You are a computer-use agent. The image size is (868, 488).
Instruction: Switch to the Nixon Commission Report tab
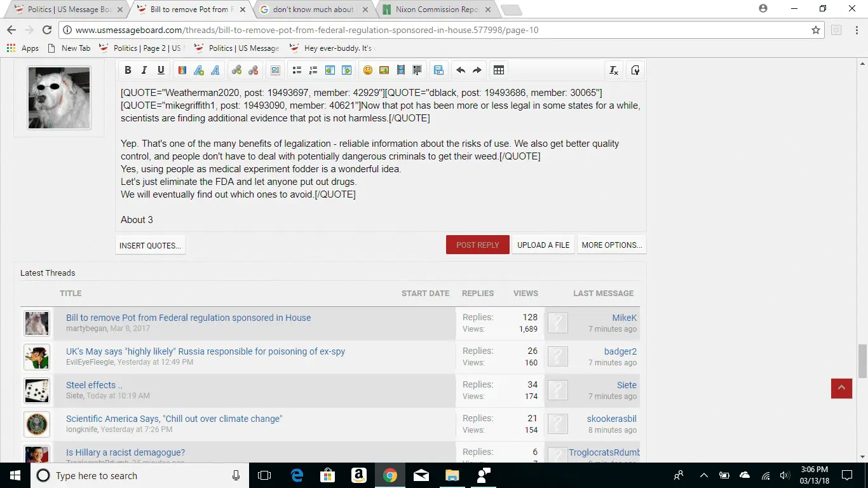coord(437,10)
